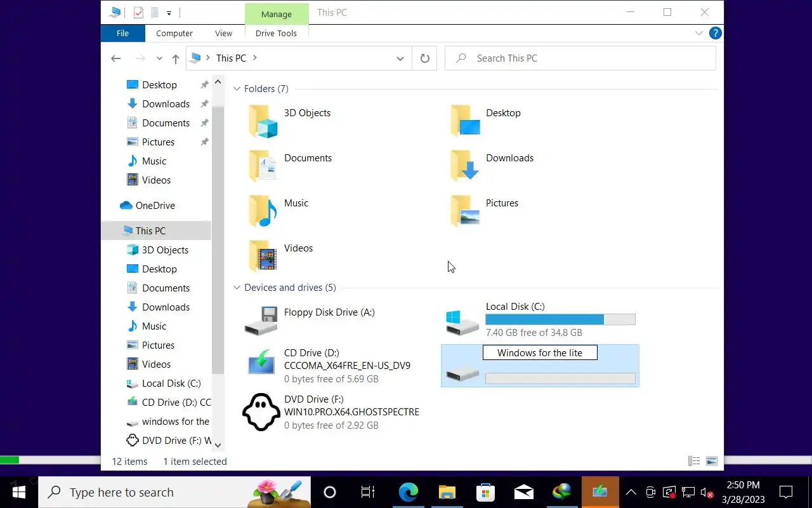The image size is (812, 508).
Task: Click the drive rename field 'Windows for the lite'
Action: click(x=540, y=353)
